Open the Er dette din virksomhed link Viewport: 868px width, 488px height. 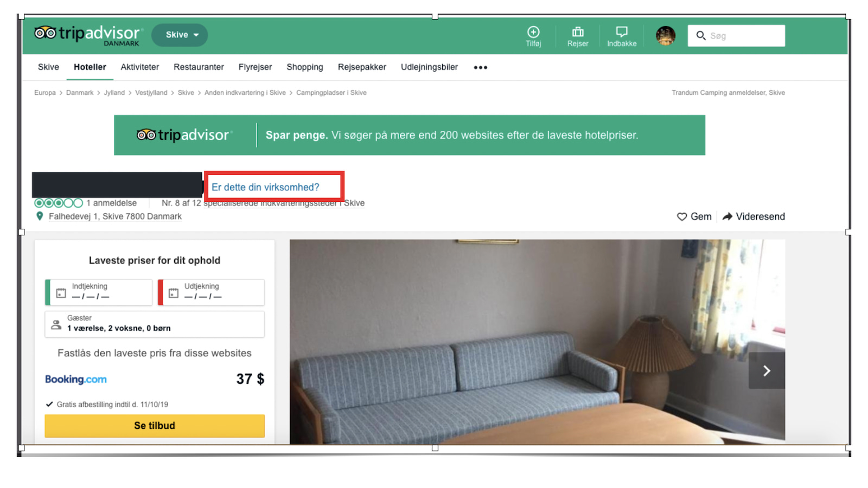265,187
